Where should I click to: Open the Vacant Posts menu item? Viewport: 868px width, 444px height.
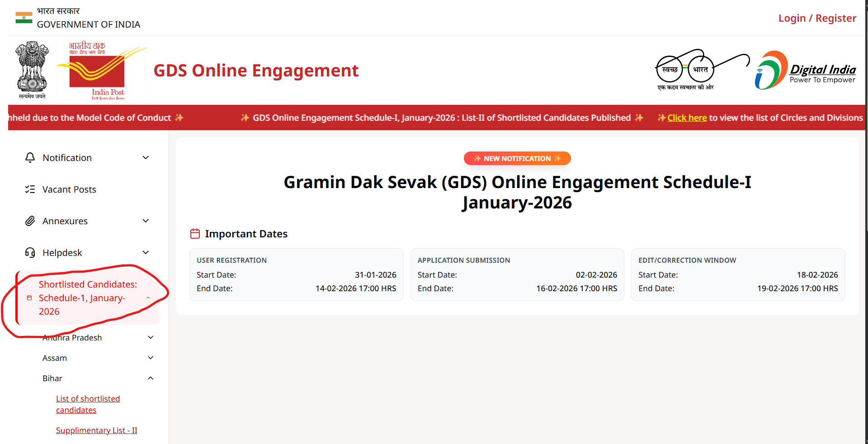69,189
